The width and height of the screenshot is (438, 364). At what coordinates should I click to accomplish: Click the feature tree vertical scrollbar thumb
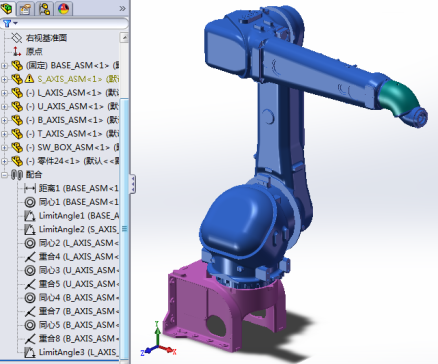coord(124,228)
